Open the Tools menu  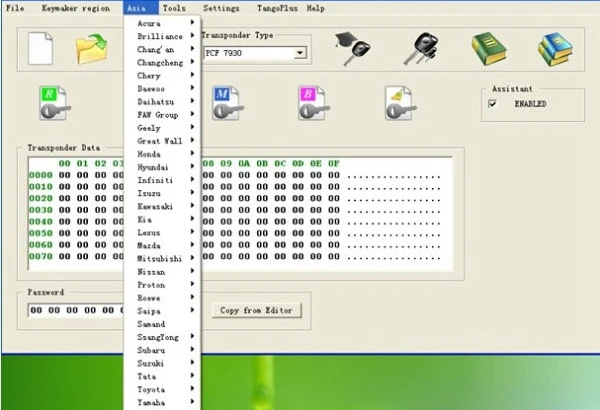(x=174, y=8)
